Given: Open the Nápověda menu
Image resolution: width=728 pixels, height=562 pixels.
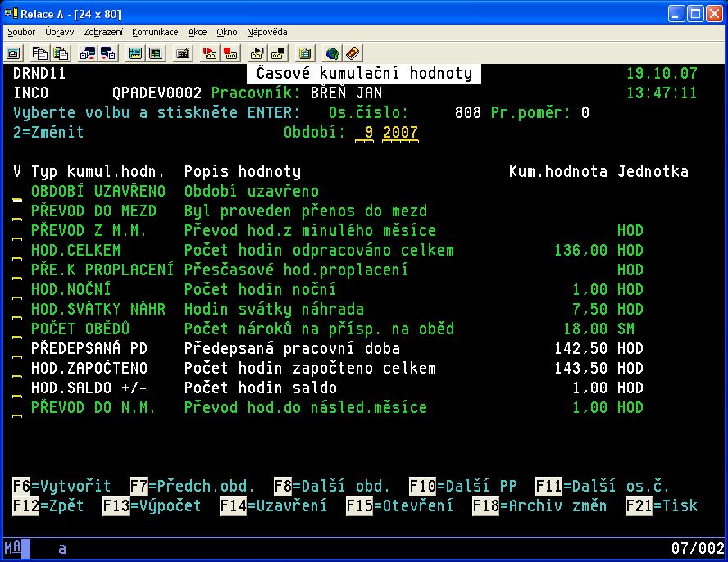Looking at the screenshot, I should tap(266, 32).
